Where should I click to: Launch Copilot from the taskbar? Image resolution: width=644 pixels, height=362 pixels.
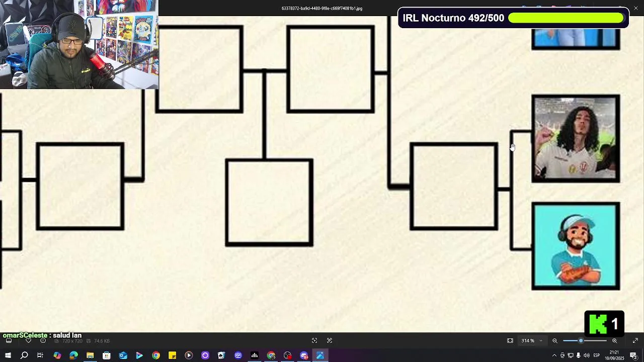(57, 356)
